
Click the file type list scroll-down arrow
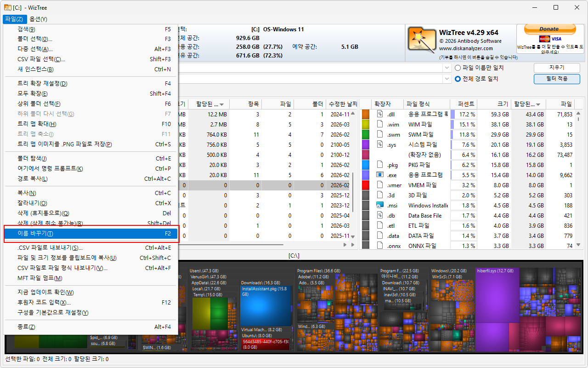(578, 245)
